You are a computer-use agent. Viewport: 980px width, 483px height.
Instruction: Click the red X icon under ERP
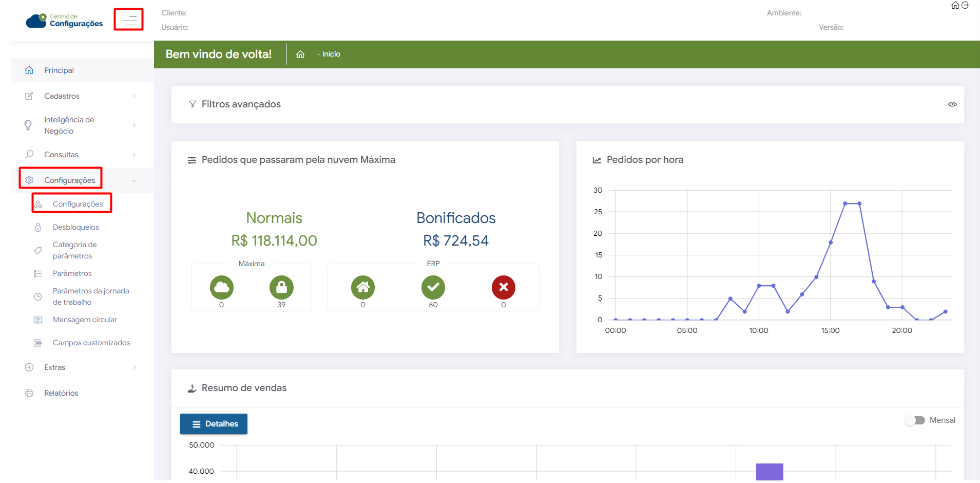click(x=503, y=287)
